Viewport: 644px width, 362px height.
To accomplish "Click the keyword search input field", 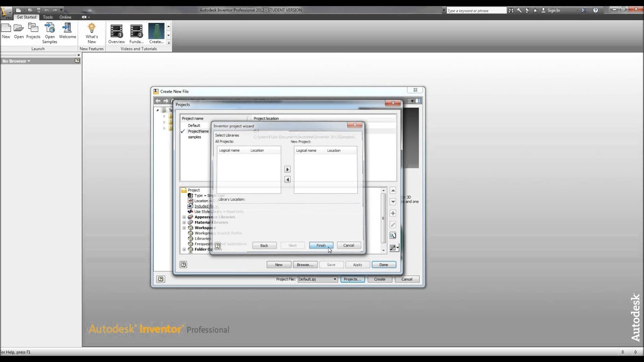I will 476,10.
